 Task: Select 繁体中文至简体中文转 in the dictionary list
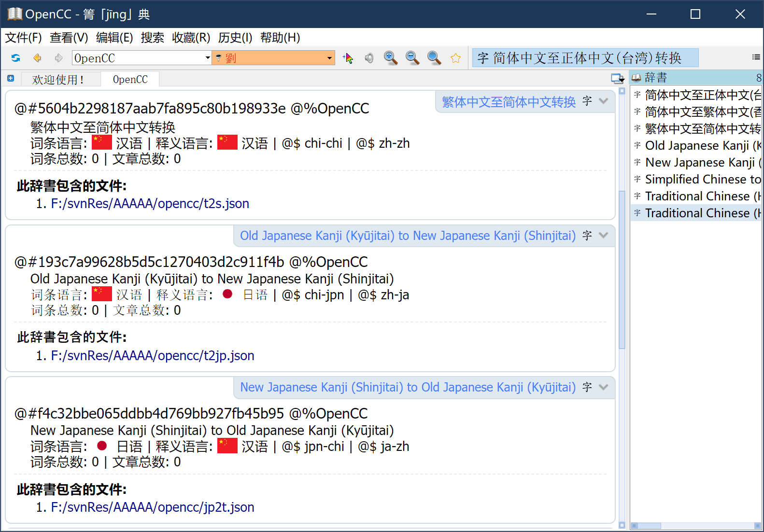tap(696, 129)
